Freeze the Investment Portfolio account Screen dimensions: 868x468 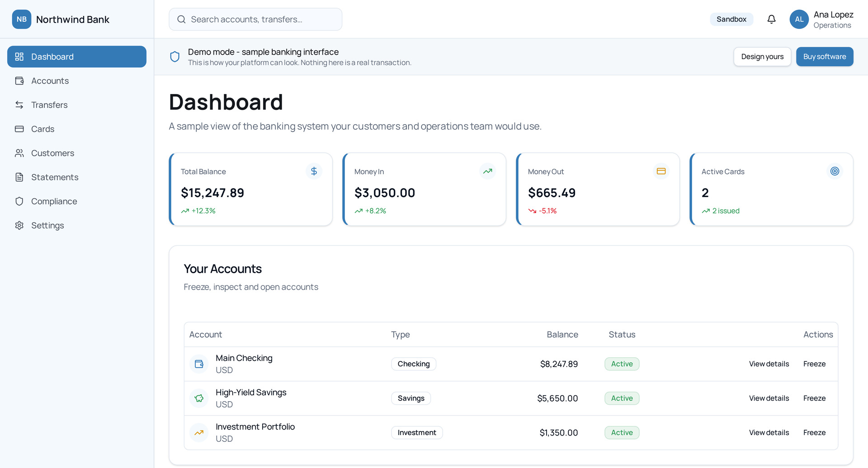pos(814,433)
